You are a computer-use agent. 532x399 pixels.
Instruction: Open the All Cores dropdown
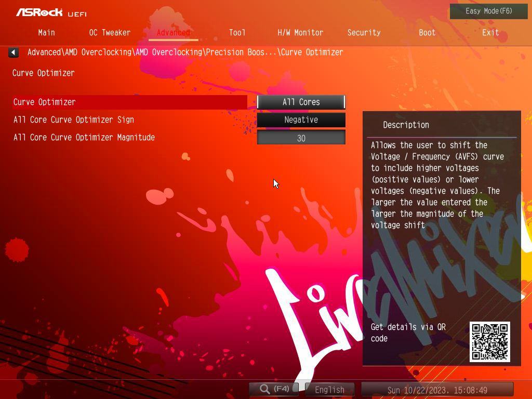[301, 102]
